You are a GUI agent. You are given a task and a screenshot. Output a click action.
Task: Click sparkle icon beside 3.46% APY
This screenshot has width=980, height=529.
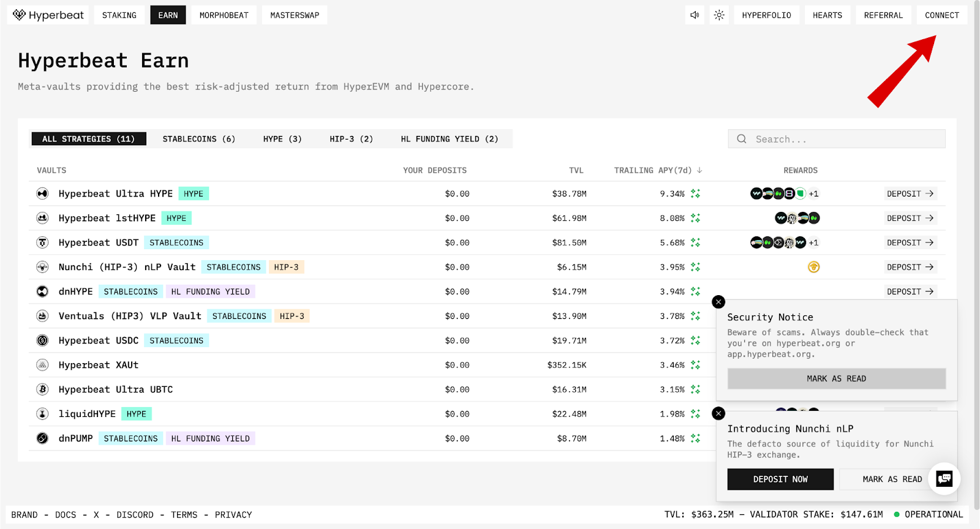point(695,365)
